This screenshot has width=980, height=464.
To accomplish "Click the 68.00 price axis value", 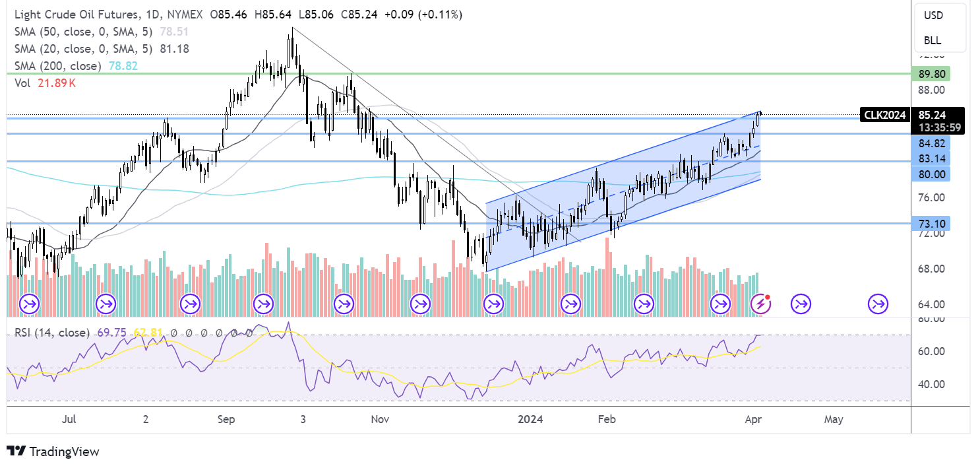I will coord(933,269).
